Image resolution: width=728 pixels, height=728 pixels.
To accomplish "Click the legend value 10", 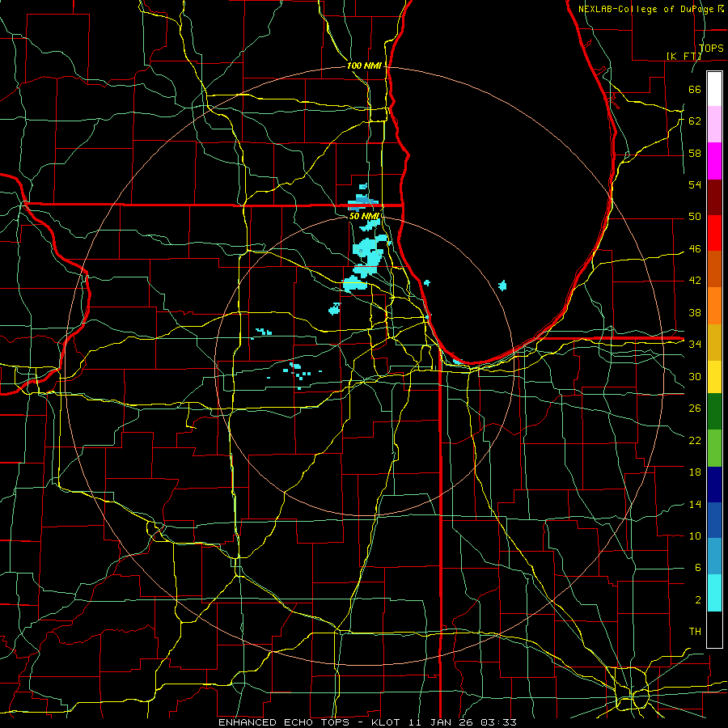I will point(695,535).
